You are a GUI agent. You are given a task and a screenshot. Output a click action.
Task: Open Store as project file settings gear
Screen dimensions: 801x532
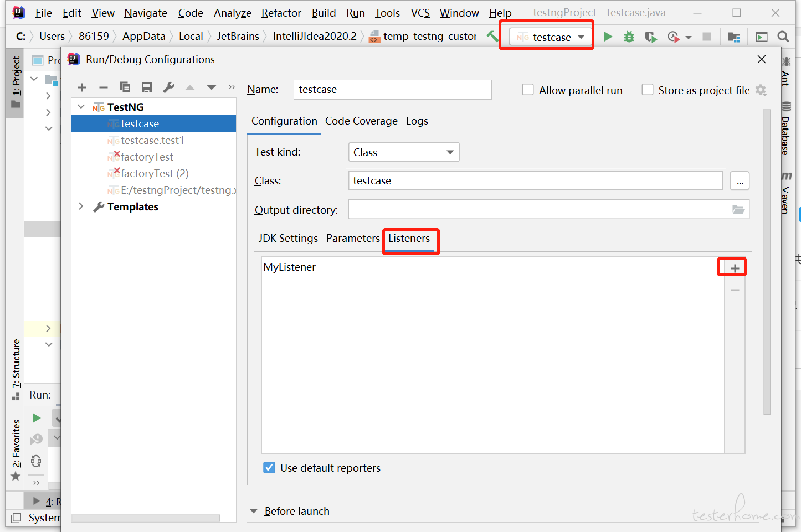(x=761, y=90)
